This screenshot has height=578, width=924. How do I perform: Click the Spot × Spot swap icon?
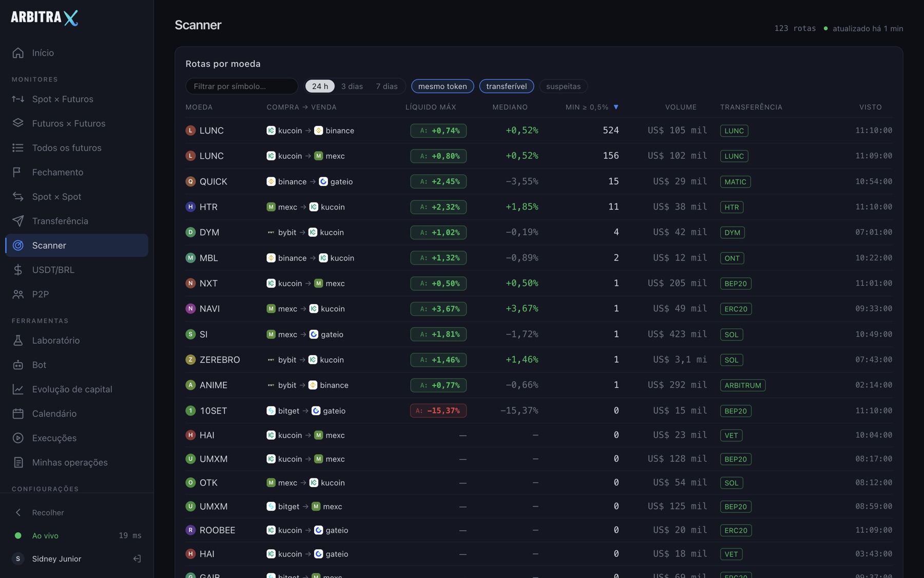18,197
